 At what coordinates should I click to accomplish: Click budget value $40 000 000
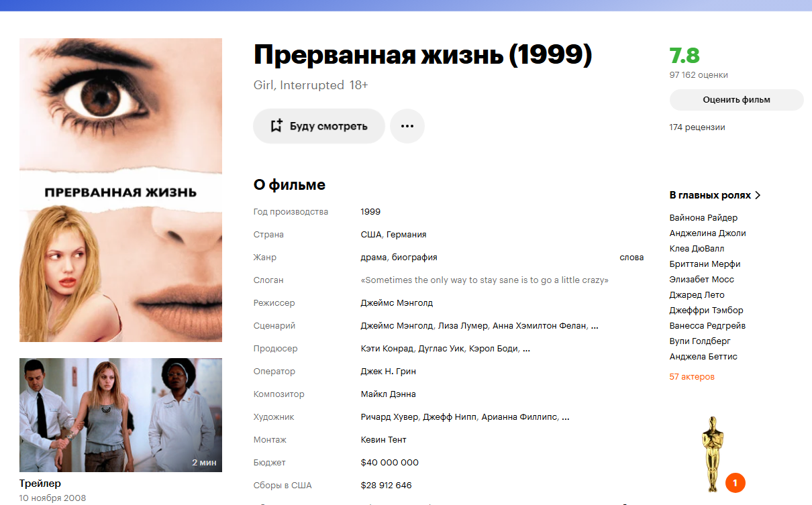[x=389, y=463]
